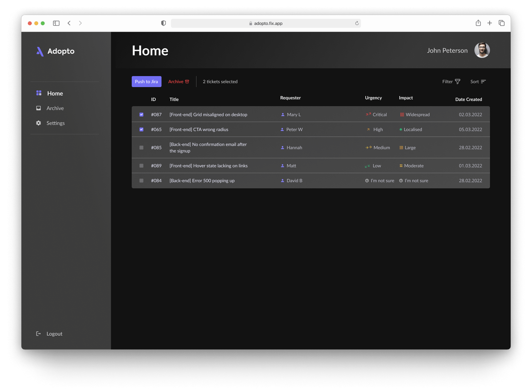Click the Large impact dots icon
532x392 pixels.
pos(401,147)
